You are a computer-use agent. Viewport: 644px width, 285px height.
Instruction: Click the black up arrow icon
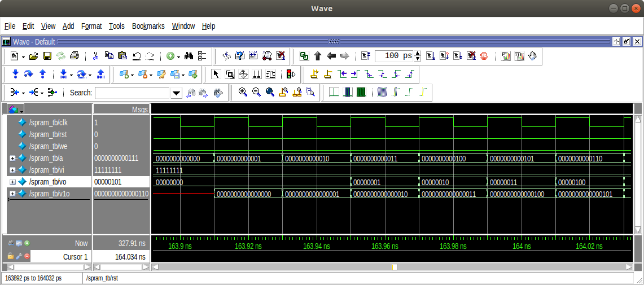[317, 56]
